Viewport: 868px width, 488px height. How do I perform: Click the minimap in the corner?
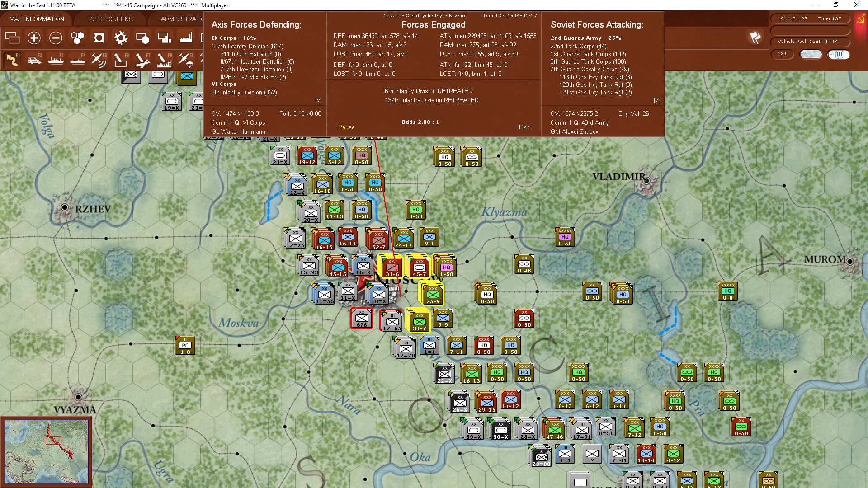pos(46,452)
